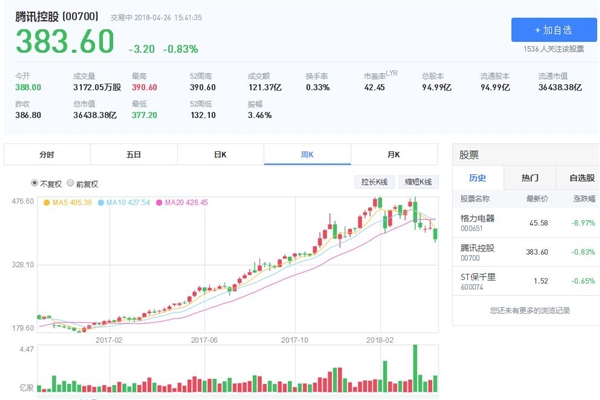Select the 周K weekly candlestick tab
The width and height of the screenshot is (600, 400).
[x=307, y=155]
